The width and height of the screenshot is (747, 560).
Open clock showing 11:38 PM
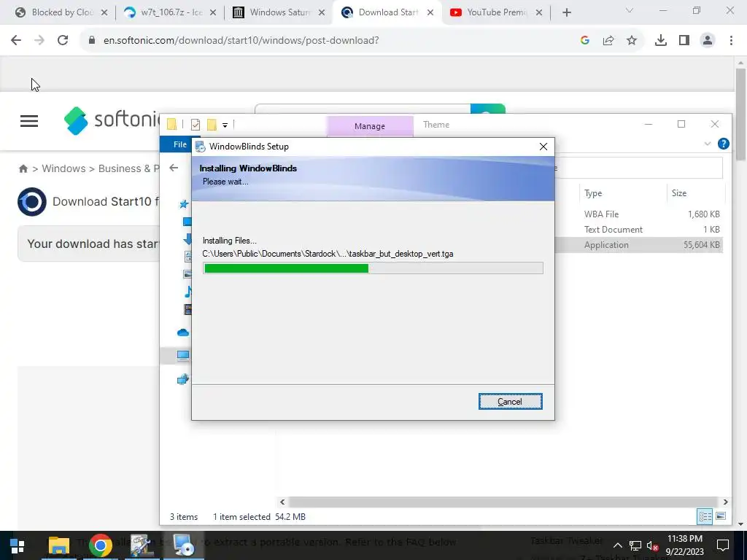(684, 545)
